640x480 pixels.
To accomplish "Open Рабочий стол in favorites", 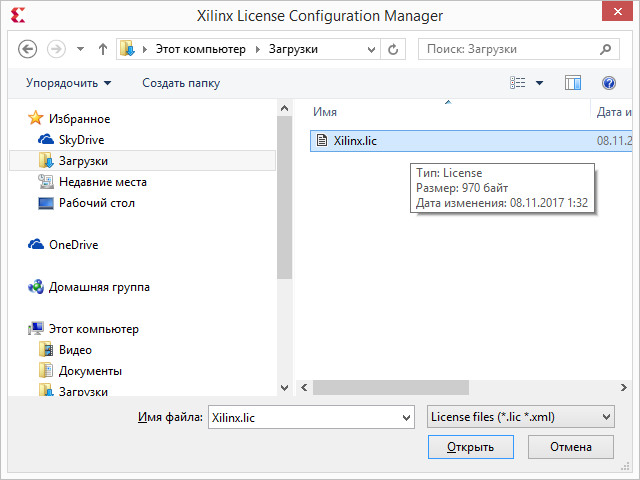I will [x=97, y=203].
